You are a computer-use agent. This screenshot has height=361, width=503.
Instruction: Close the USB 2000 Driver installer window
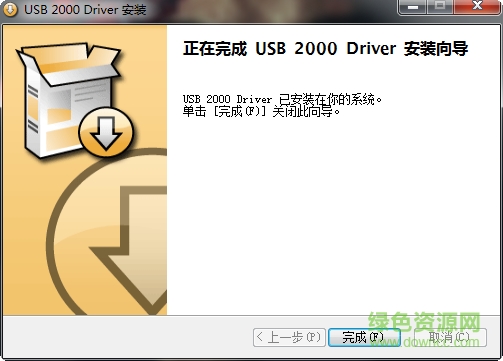[477, 6]
